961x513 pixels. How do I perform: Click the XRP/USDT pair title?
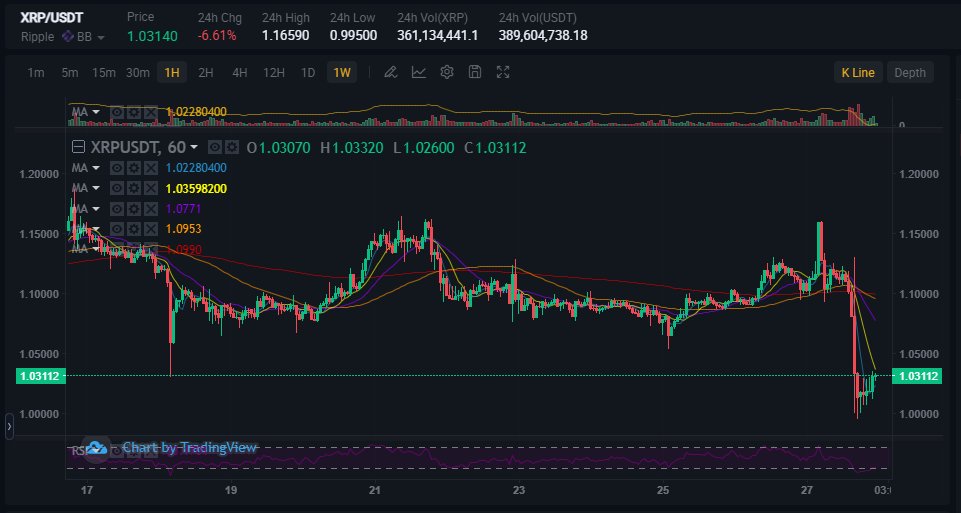52,17
